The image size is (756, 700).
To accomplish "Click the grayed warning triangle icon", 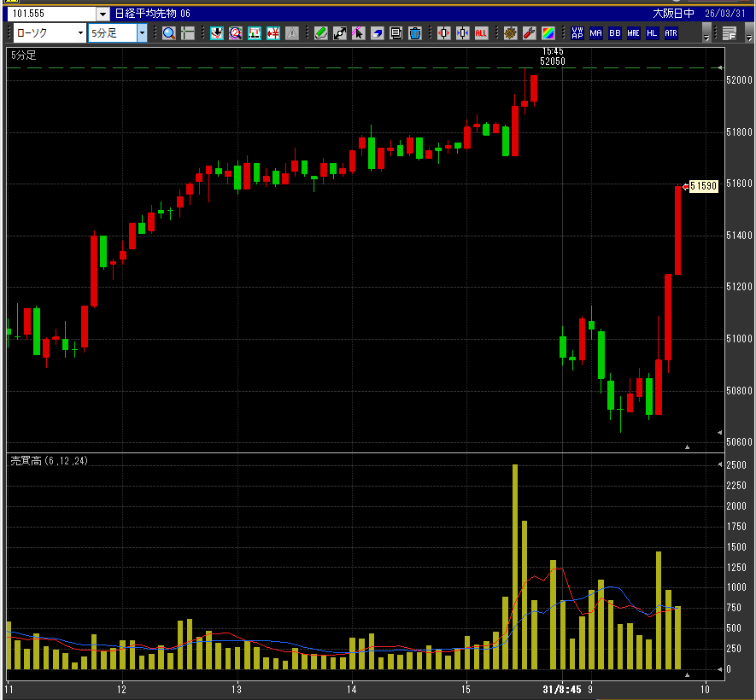I will tap(291, 33).
